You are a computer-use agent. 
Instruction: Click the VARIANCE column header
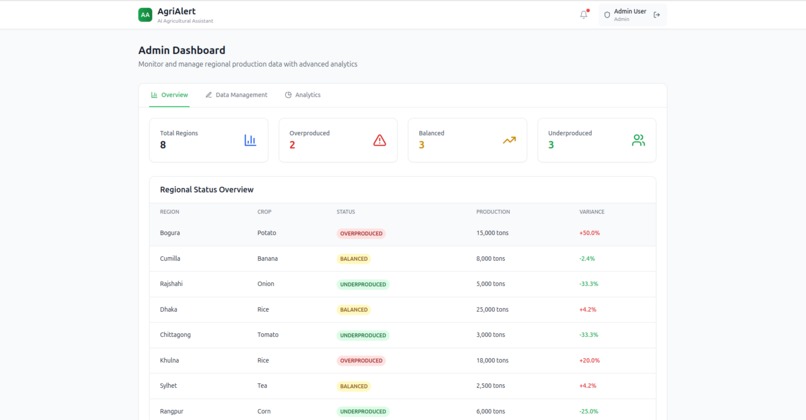point(592,212)
